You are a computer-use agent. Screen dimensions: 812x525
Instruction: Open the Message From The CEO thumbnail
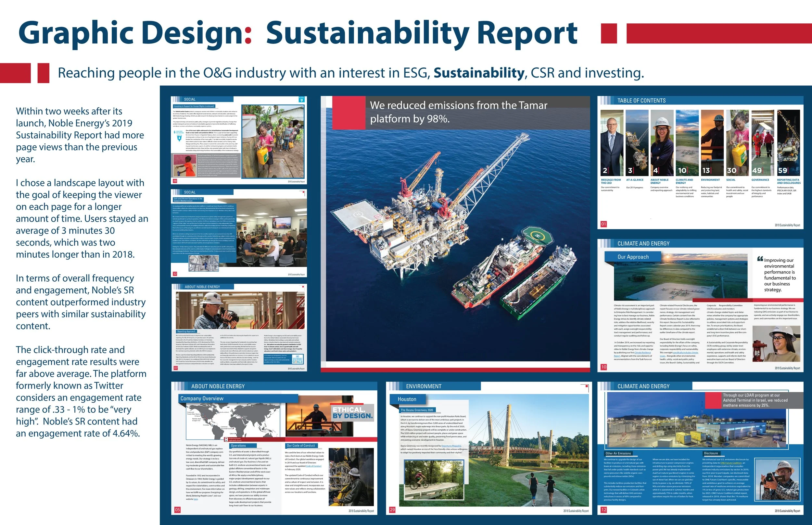click(612, 142)
